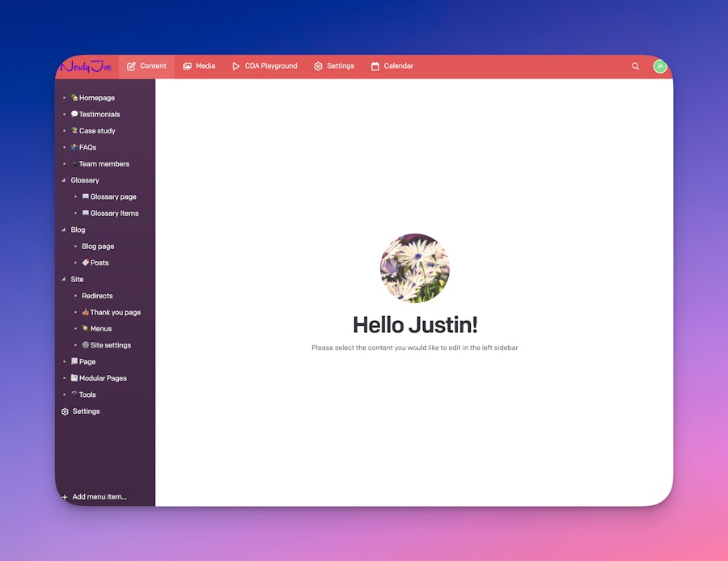Collapse the Blog group arrow
Image resolution: width=728 pixels, height=561 pixels.
[x=64, y=230]
